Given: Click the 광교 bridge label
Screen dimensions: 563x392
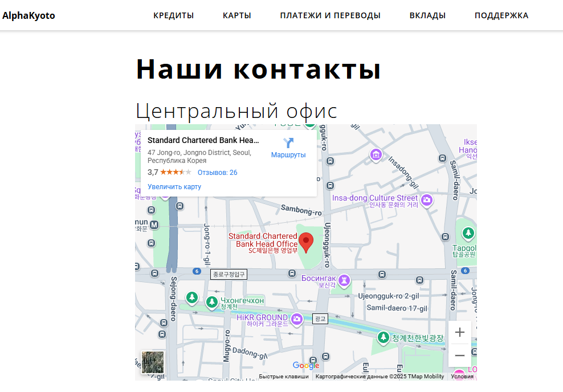Looking at the screenshot, I should point(320,318).
